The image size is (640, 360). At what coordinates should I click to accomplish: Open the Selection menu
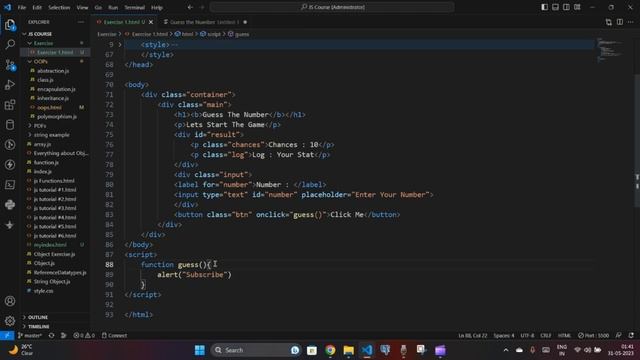59,7
